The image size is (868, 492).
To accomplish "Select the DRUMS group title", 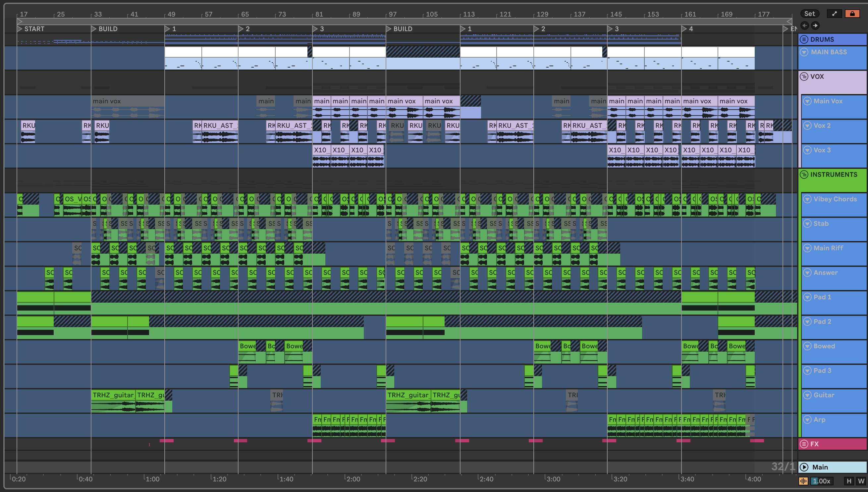I will [822, 39].
